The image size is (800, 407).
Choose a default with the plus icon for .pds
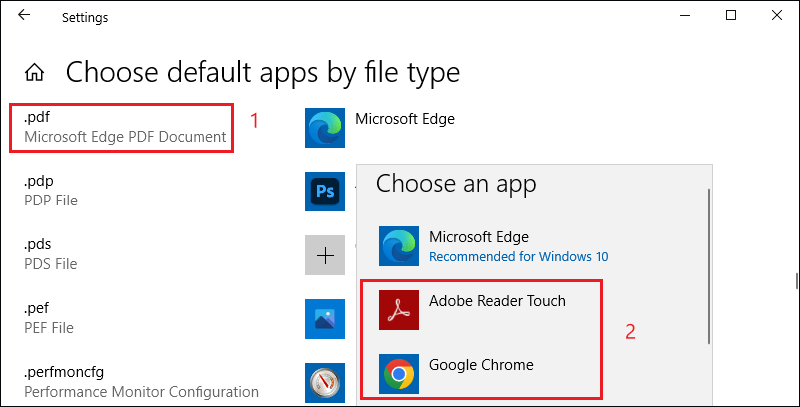(x=325, y=255)
